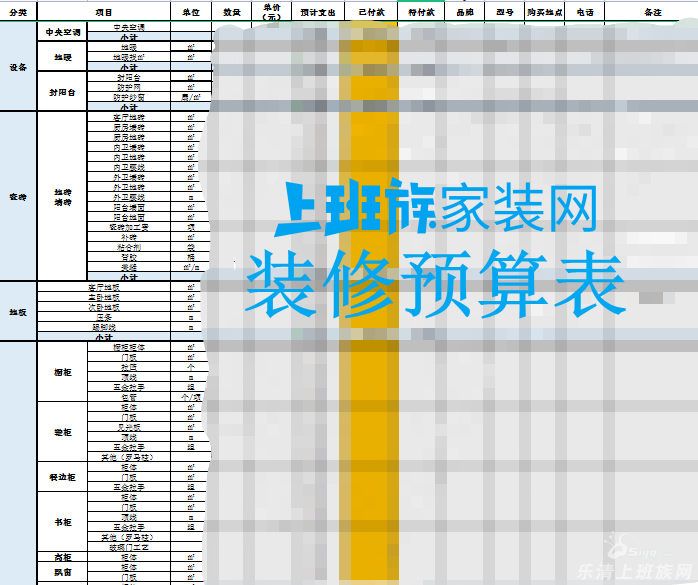Click the 橱柜柜体 item cell
Image resolution: width=698 pixels, height=585 pixels.
coord(129,347)
